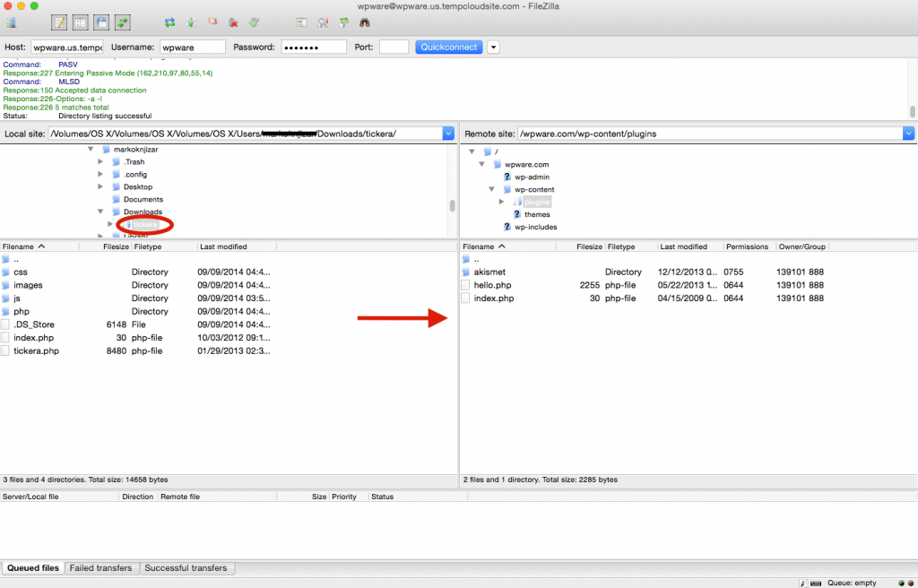Click the themes unknown folder icon
The image size is (918, 588).
pos(517,214)
